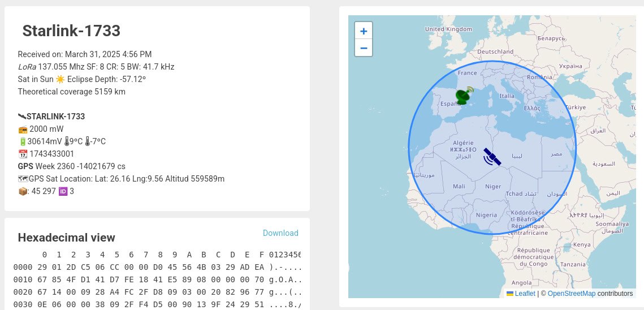Click the Ελλάς label on map

coord(532,108)
